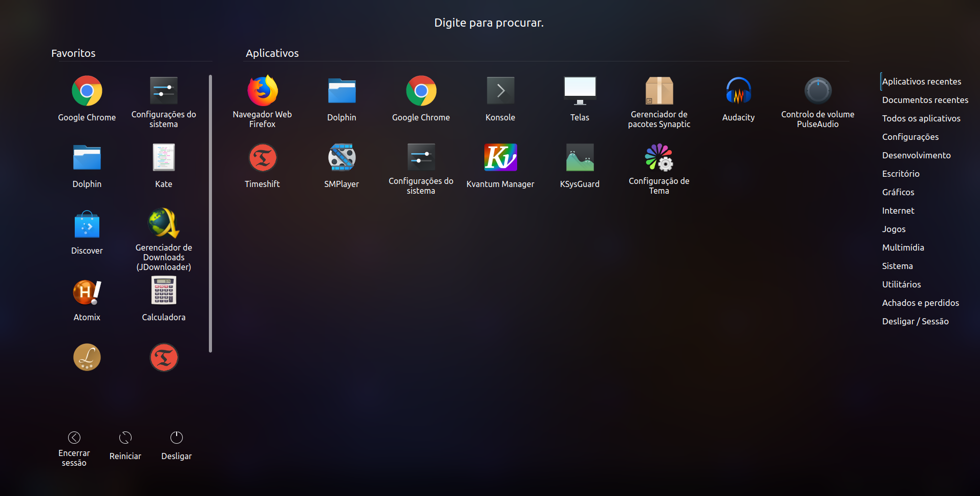Open Configurações do sistema in Favoritos
The height and width of the screenshot is (496, 980).
click(x=164, y=101)
